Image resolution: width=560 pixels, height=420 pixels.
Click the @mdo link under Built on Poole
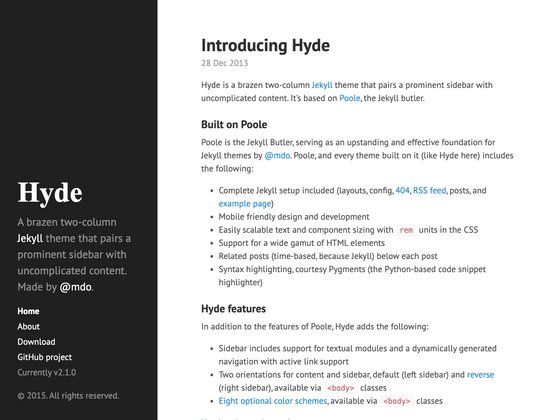277,155
